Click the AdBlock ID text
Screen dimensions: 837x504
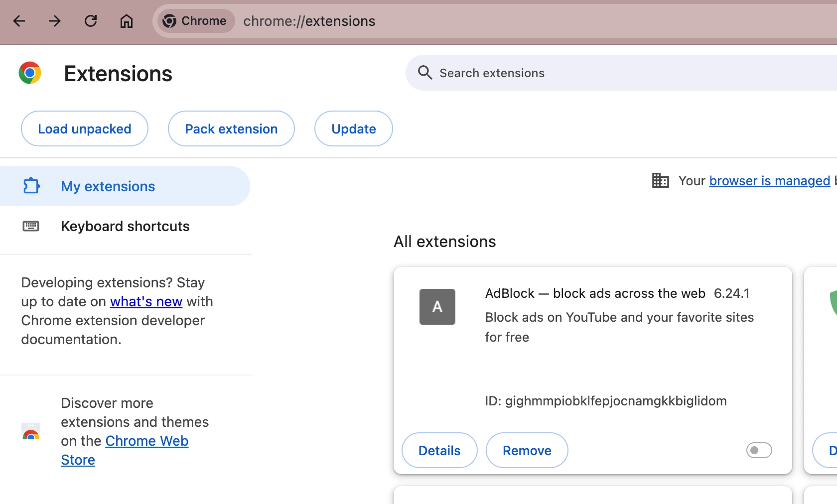tap(606, 401)
